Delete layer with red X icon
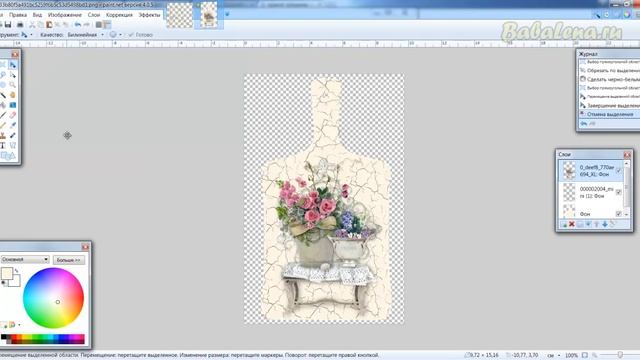The image size is (640, 360). [x=572, y=224]
